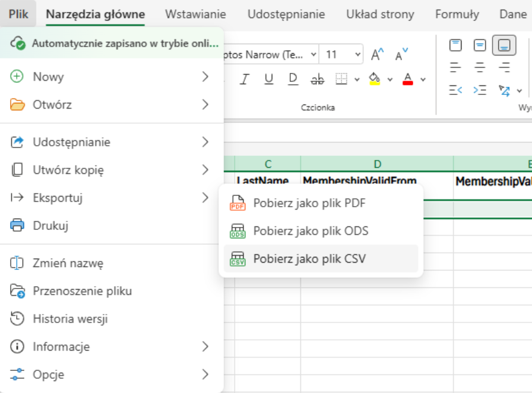Viewport: 532px width, 393px height.
Task: Click the decrease indent icon
Action: (x=456, y=90)
